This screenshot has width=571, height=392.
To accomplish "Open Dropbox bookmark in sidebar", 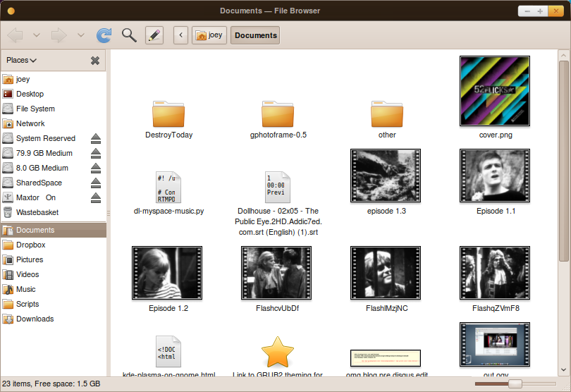I will tap(54, 245).
